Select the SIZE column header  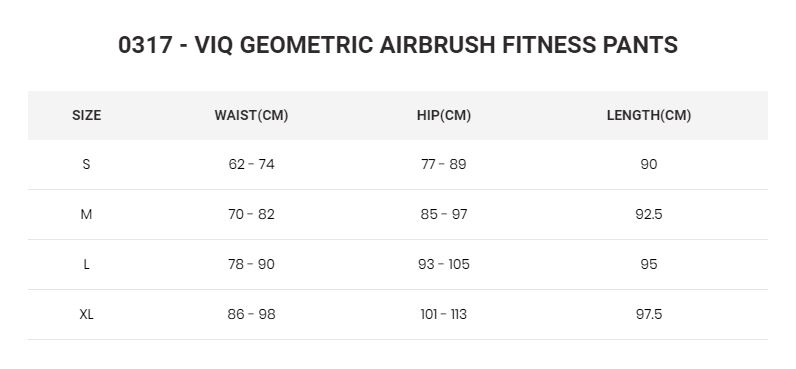point(86,116)
